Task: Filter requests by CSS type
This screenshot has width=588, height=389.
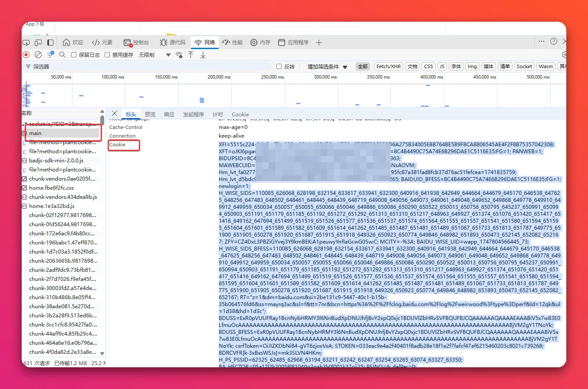Action: click(428, 66)
